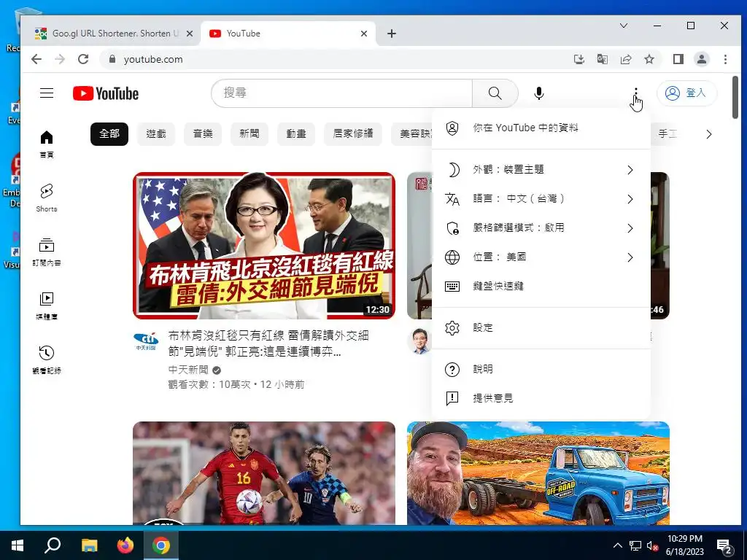Screen dimensions: 747x560
Task: Open the Windows Start menu
Action: (x=18, y=545)
